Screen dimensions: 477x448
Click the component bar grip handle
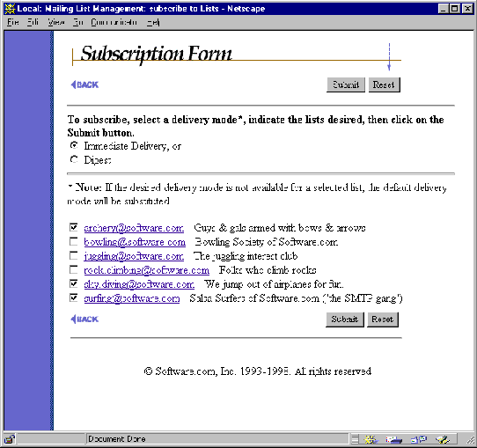tap(355, 439)
